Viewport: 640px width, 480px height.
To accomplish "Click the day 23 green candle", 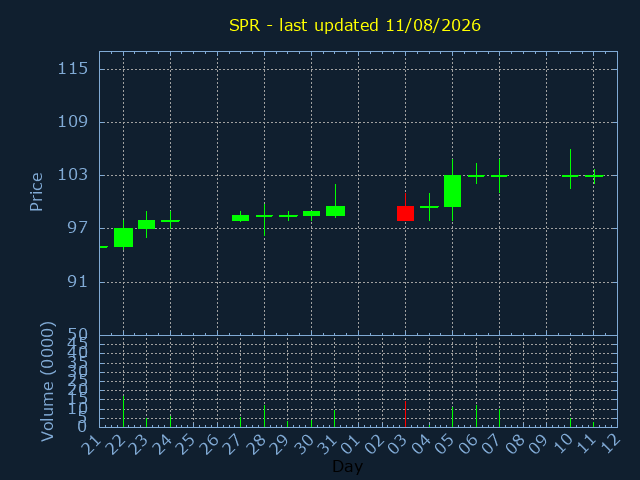I will 147,224.
